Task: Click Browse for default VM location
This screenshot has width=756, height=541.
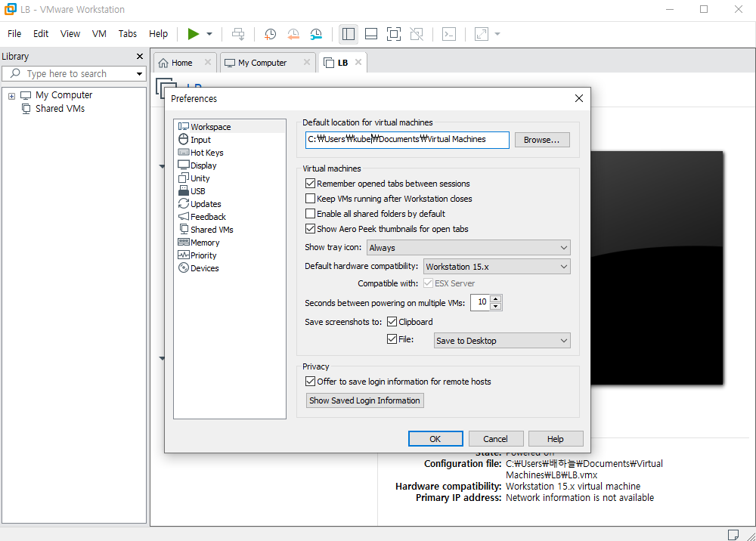Action: 542,140
